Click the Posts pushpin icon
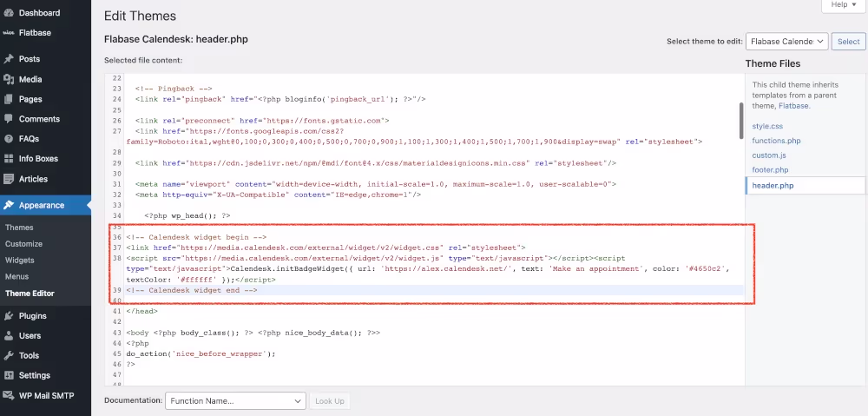 point(9,59)
